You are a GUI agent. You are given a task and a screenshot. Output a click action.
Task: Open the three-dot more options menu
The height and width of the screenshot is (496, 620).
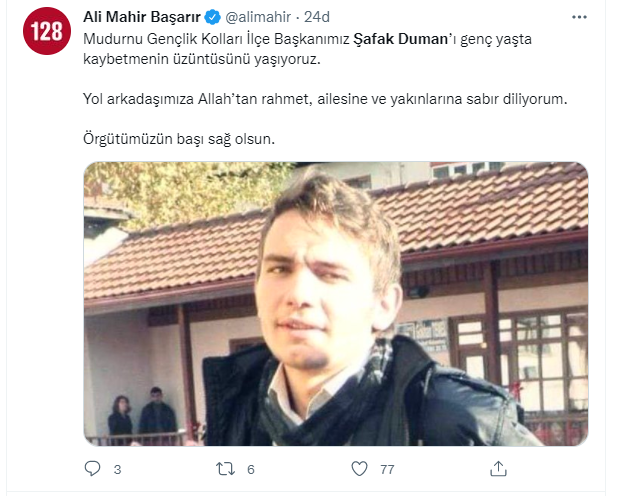click(579, 17)
